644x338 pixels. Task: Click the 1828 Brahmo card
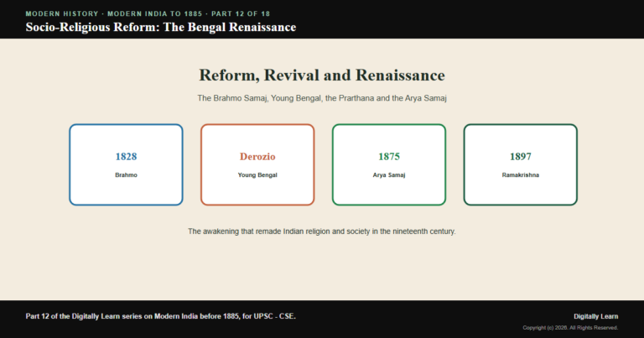[x=126, y=164]
